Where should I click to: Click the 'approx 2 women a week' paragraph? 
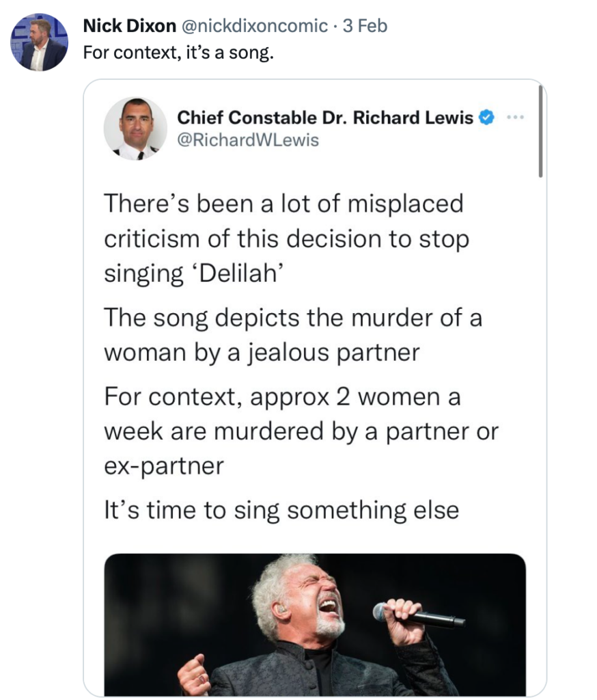point(301,431)
